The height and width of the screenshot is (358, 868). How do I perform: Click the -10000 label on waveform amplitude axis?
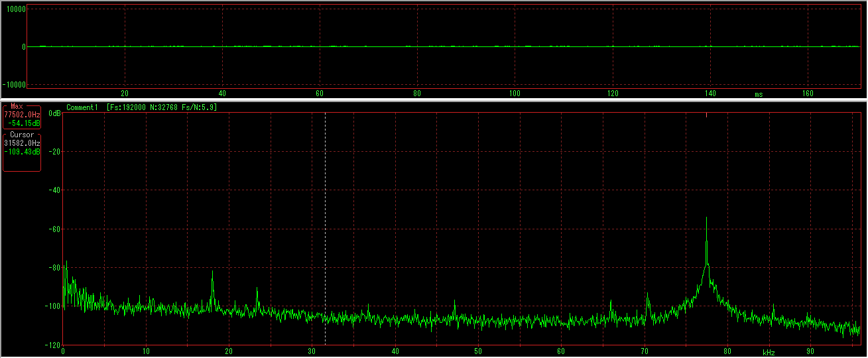(x=14, y=85)
